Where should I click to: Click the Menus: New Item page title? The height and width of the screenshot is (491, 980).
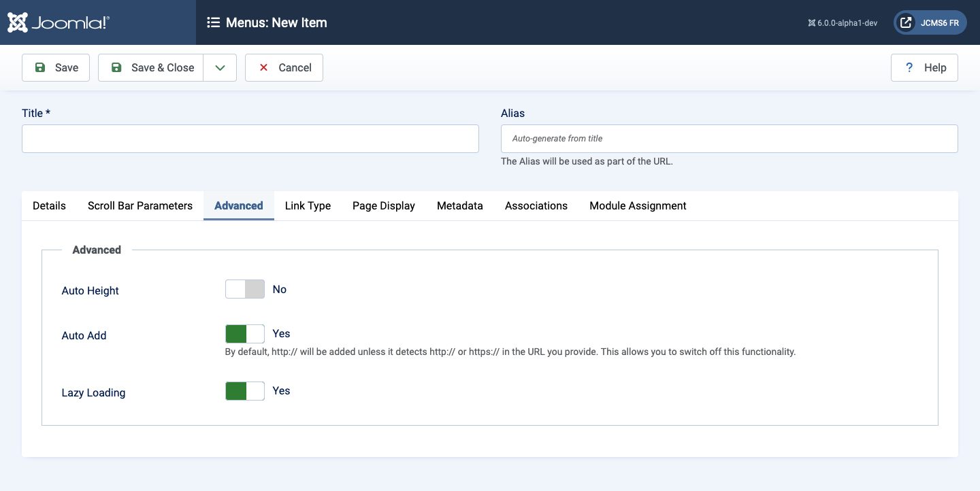point(276,22)
